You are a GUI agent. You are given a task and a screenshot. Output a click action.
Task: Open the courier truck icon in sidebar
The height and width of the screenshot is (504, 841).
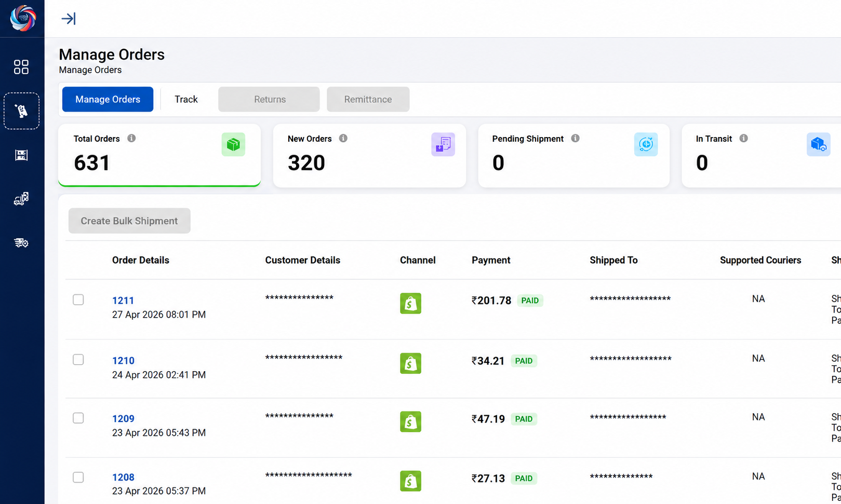pyautogui.click(x=21, y=199)
